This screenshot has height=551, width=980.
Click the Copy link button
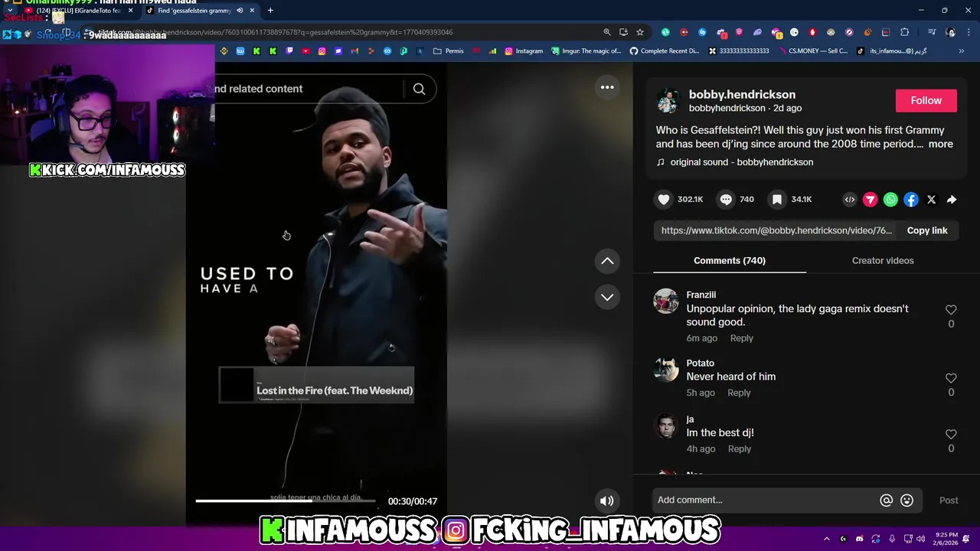click(927, 230)
